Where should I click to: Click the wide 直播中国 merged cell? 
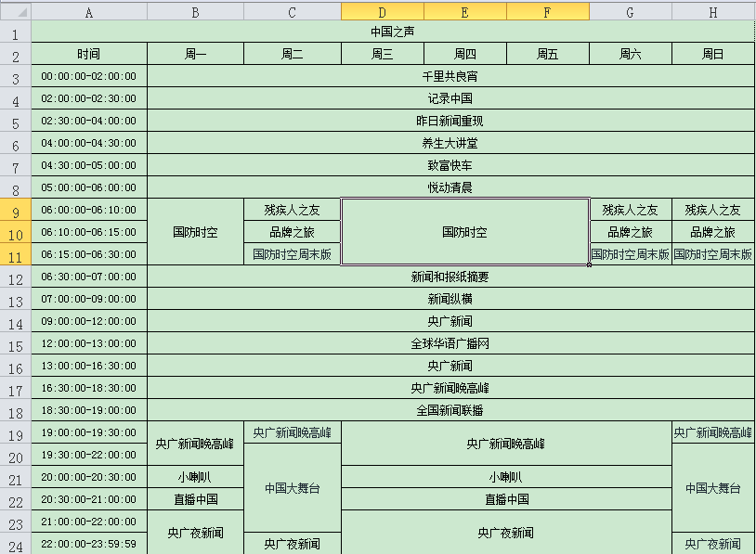(x=506, y=499)
